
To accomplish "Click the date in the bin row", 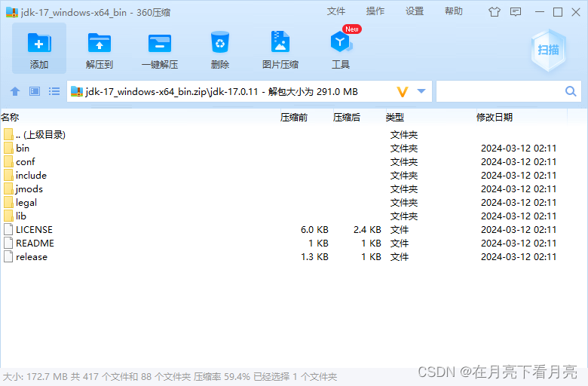I will pyautogui.click(x=519, y=149).
